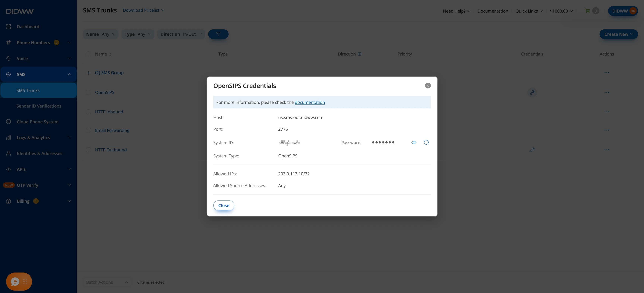644x293 pixels.
Task: Open actions menu for HTTP Outbound row
Action: [607, 150]
